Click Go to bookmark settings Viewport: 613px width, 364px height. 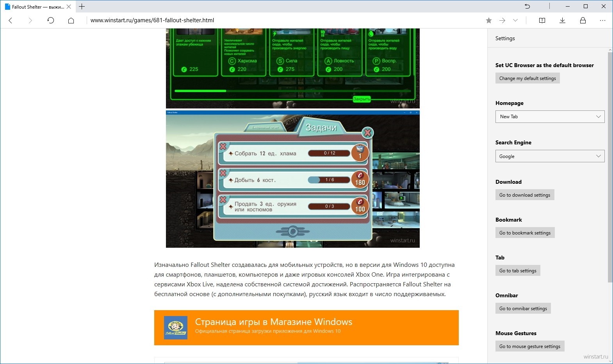click(x=525, y=233)
